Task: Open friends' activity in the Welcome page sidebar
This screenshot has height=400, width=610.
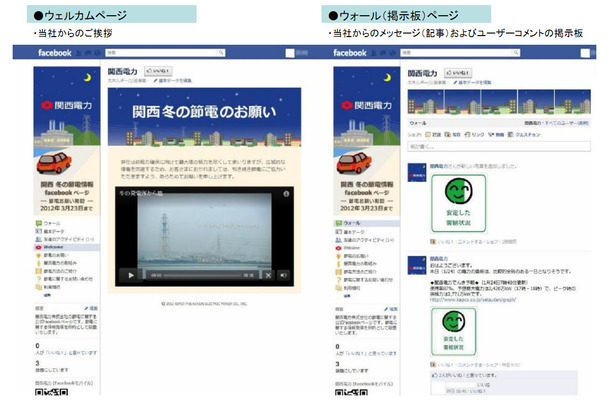Action: point(65,239)
